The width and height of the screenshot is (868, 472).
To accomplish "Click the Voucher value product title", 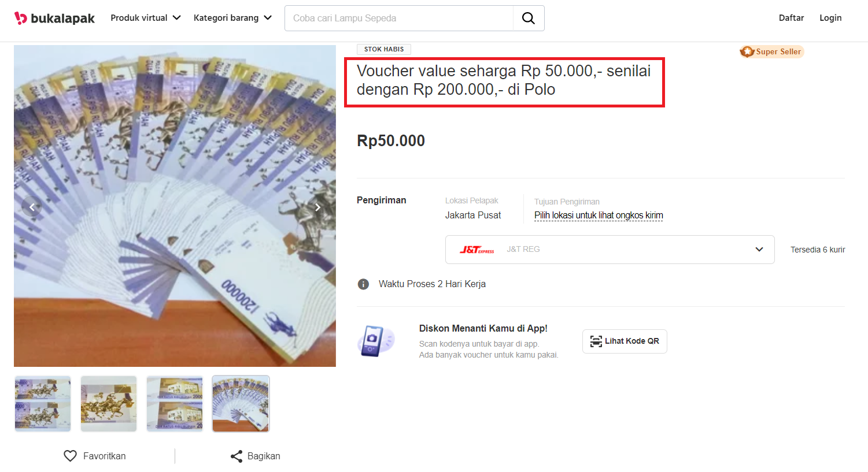I will tap(504, 80).
